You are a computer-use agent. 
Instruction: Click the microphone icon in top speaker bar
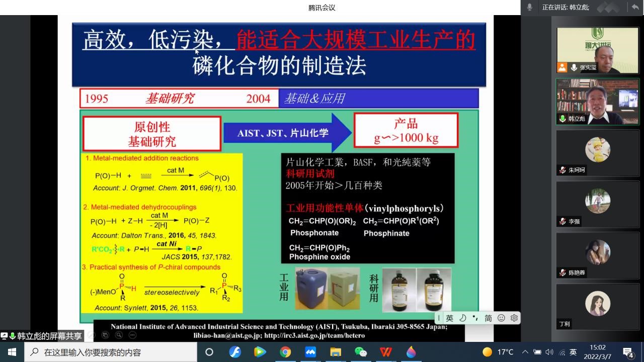[x=529, y=7]
